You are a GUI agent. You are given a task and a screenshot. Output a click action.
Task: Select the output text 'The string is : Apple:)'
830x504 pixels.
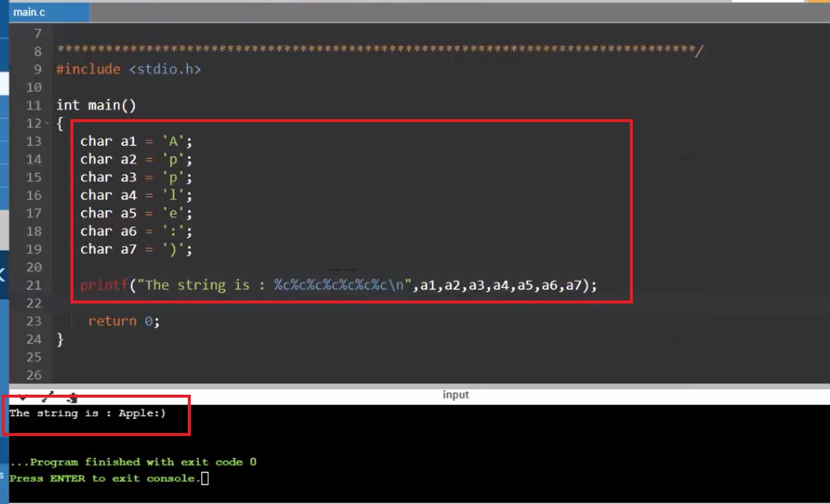point(86,413)
